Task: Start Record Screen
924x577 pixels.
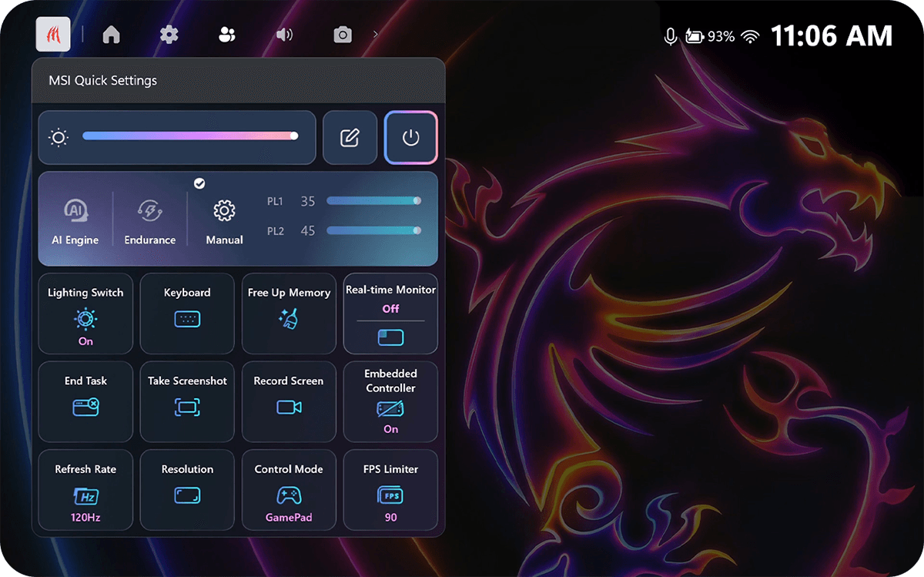Action: [x=289, y=401]
